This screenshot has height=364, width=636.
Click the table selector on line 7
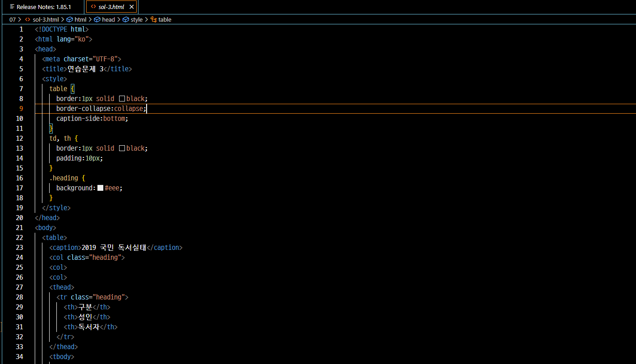(x=58, y=89)
